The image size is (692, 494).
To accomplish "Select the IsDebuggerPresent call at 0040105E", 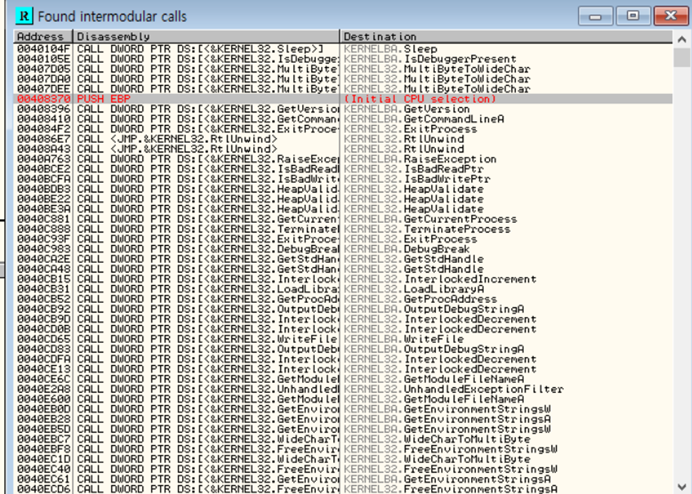I will [343, 59].
